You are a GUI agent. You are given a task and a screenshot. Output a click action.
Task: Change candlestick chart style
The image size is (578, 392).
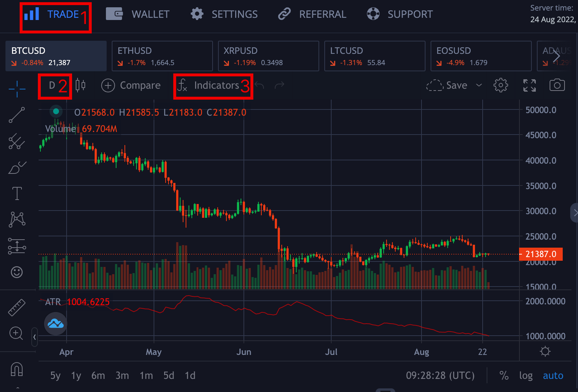pos(80,85)
